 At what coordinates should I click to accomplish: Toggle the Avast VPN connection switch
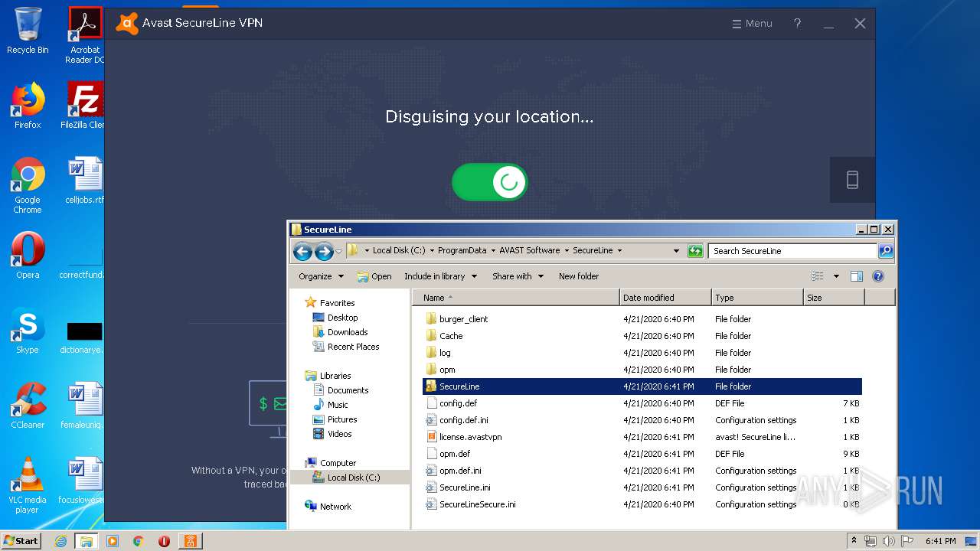click(x=490, y=182)
